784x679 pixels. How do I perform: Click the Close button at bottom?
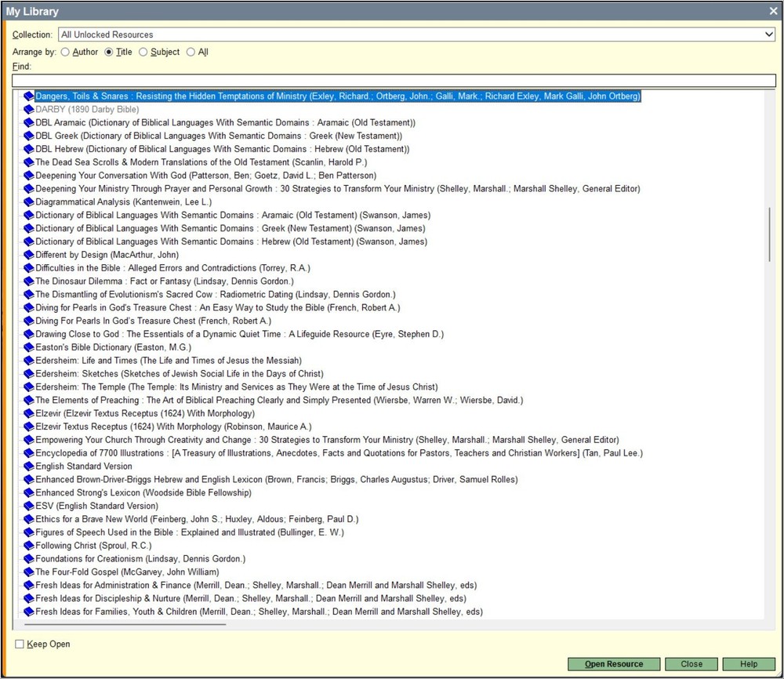(x=691, y=664)
